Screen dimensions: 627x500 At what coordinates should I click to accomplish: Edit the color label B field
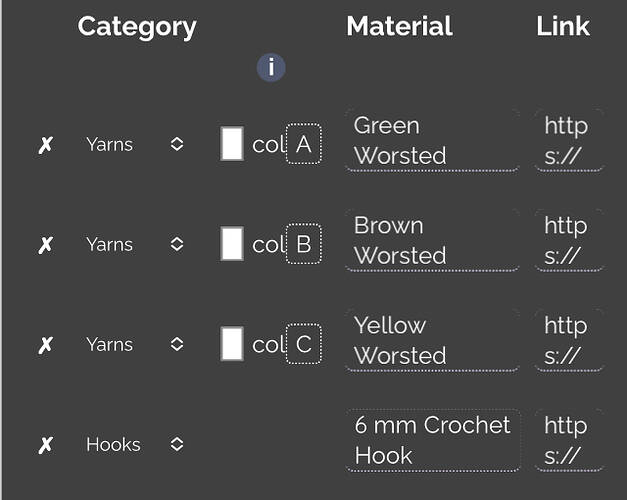(304, 244)
